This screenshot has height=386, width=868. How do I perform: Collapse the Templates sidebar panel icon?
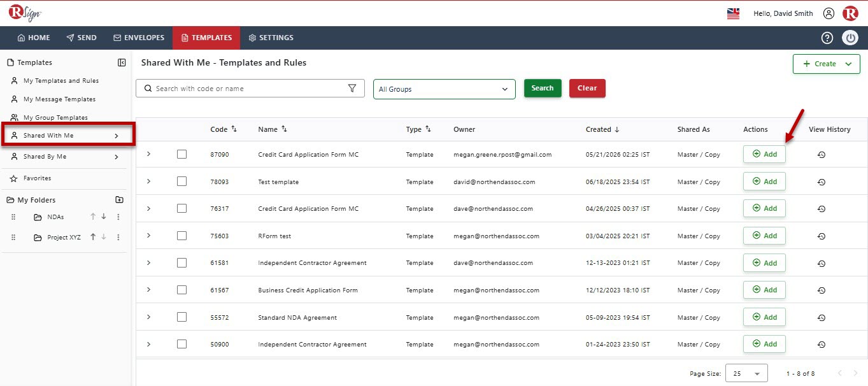pos(122,62)
